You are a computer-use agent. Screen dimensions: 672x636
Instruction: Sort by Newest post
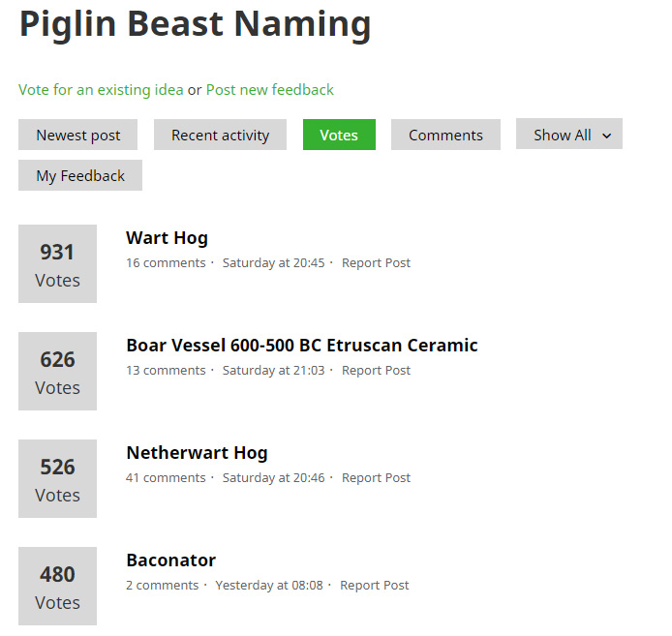click(78, 135)
